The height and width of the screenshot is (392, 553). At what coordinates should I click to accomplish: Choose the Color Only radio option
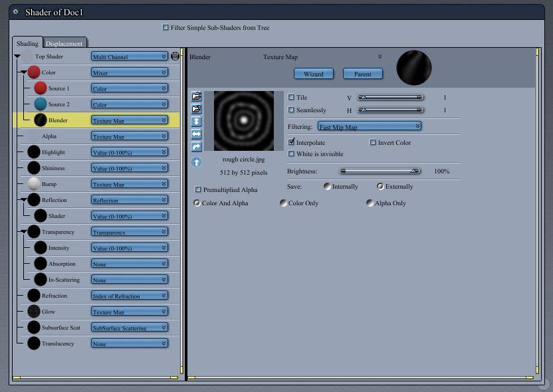point(283,203)
